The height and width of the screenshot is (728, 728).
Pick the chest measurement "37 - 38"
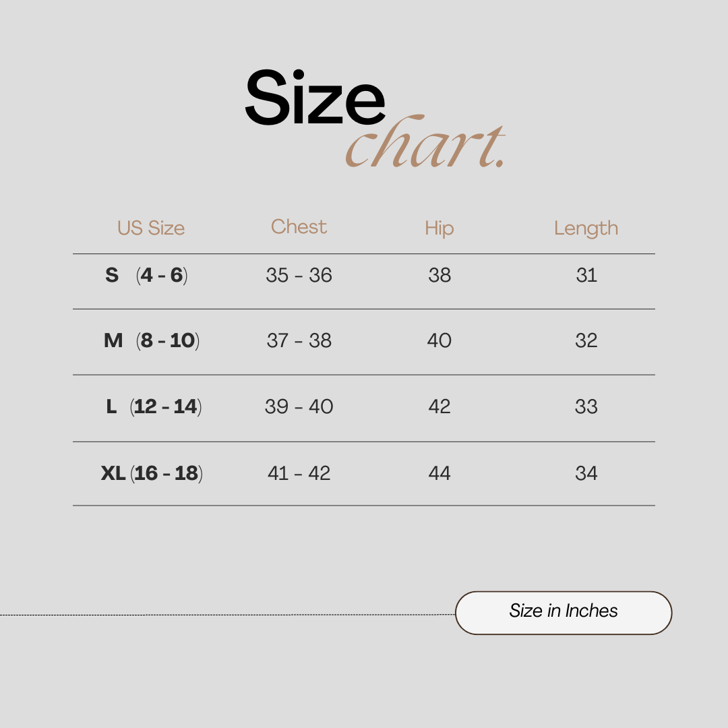point(299,341)
